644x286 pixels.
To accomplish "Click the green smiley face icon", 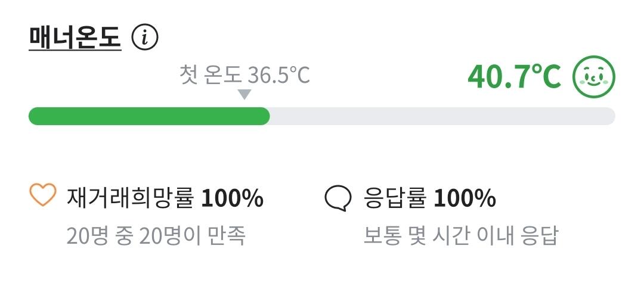I will [x=593, y=77].
